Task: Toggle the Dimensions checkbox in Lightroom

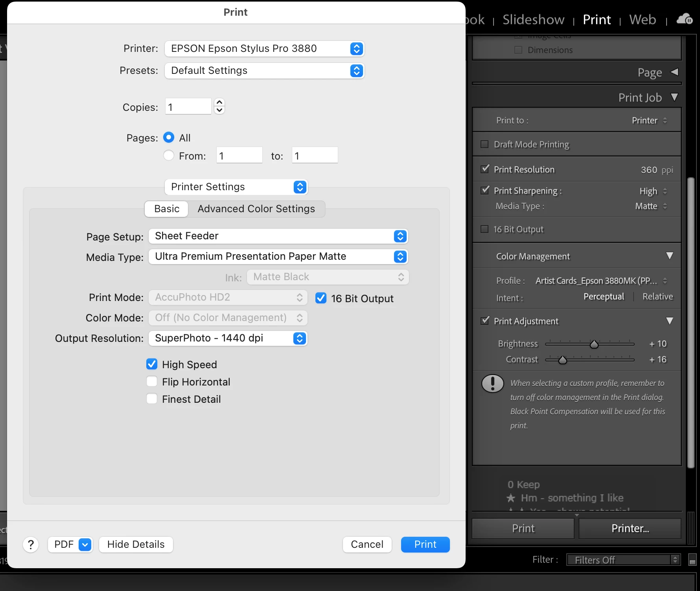Action: point(518,50)
